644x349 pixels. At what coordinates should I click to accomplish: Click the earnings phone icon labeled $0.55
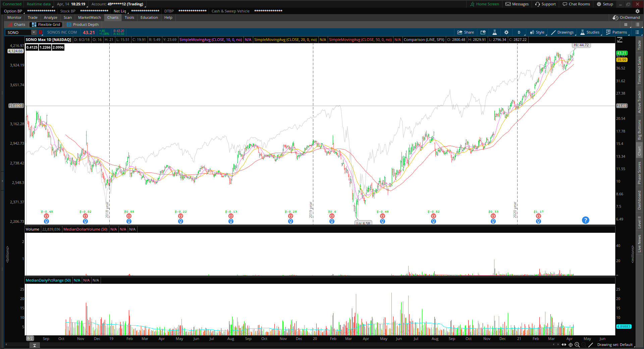coord(129,216)
